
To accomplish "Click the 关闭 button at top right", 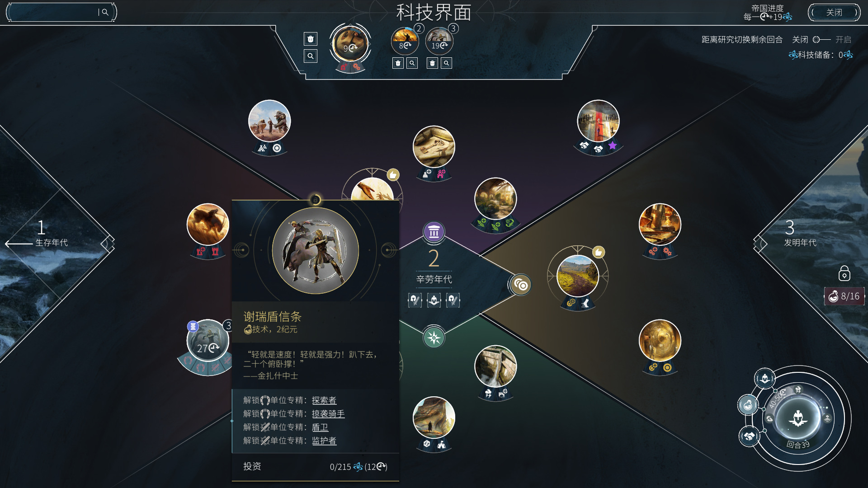I will 834,13.
